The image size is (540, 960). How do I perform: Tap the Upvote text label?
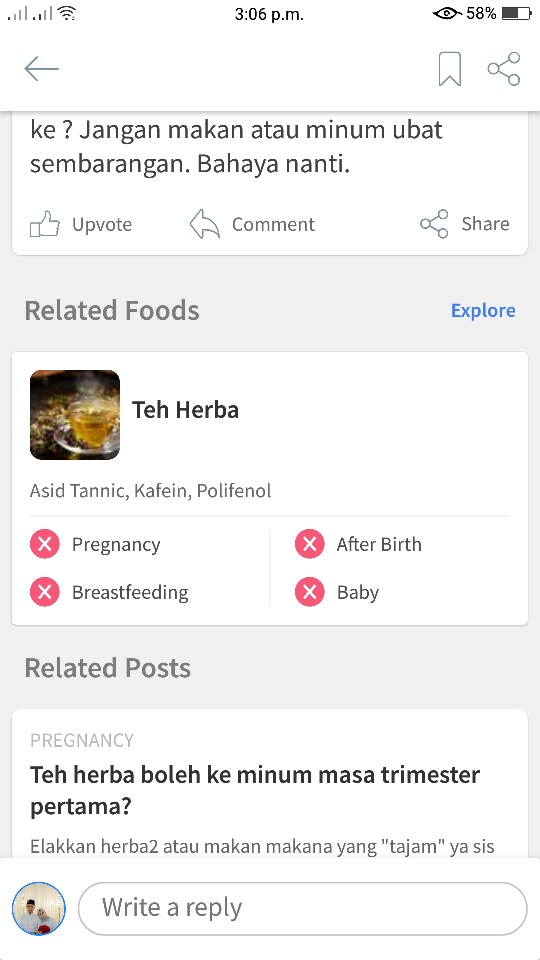tap(102, 224)
